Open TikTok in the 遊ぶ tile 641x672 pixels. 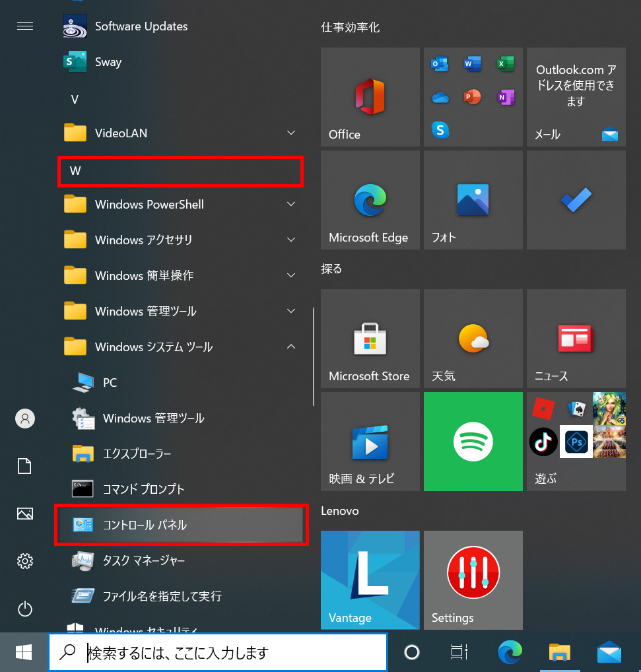click(x=543, y=442)
